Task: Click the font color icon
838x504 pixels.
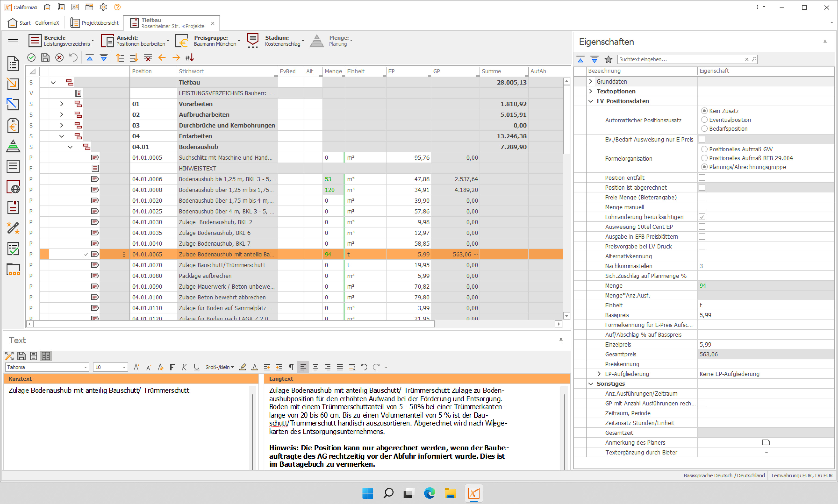Action: pyautogui.click(x=254, y=367)
